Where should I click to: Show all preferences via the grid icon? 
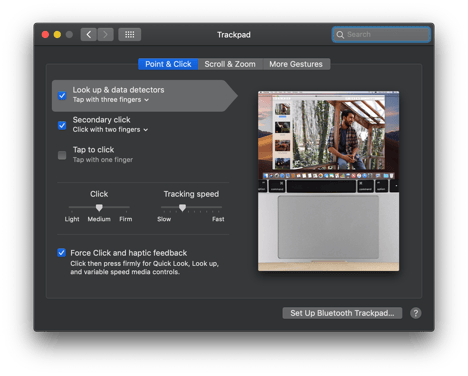coord(130,34)
